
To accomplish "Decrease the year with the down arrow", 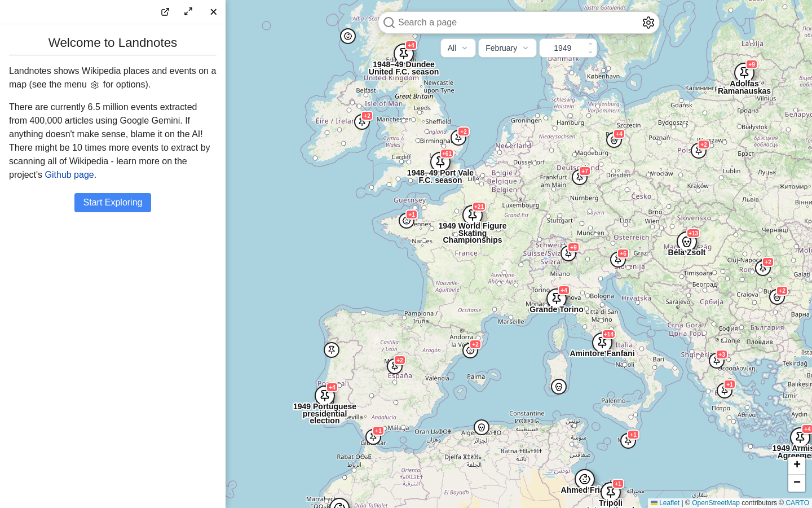I will pos(590,52).
